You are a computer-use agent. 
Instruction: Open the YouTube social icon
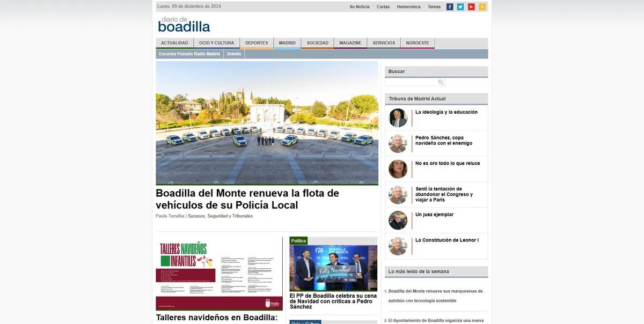(x=471, y=7)
